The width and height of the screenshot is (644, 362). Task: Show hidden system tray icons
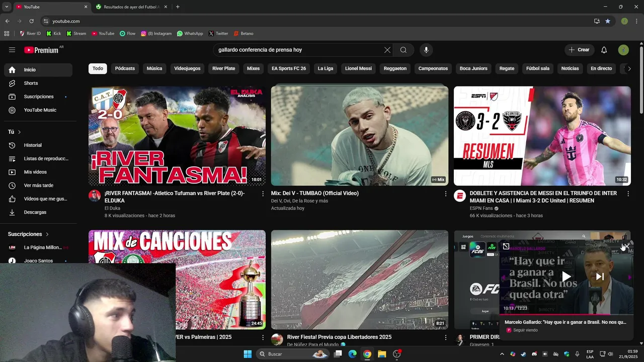tap(502, 354)
